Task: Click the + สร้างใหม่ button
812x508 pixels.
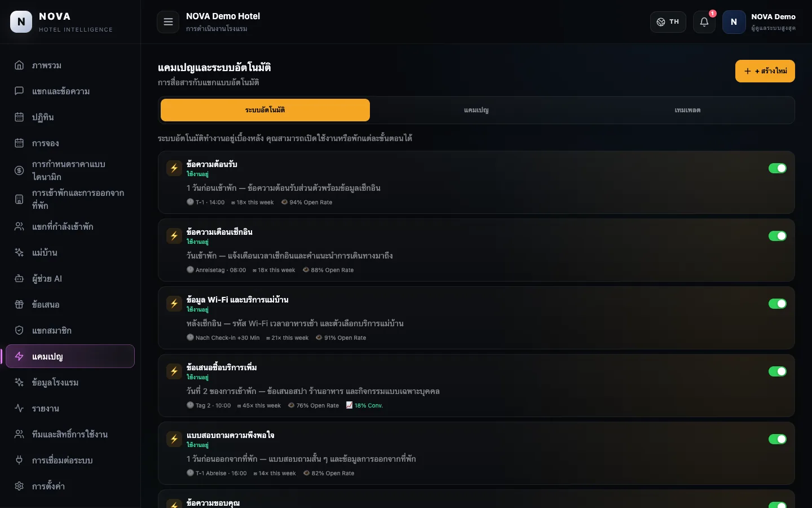Action: click(x=765, y=71)
